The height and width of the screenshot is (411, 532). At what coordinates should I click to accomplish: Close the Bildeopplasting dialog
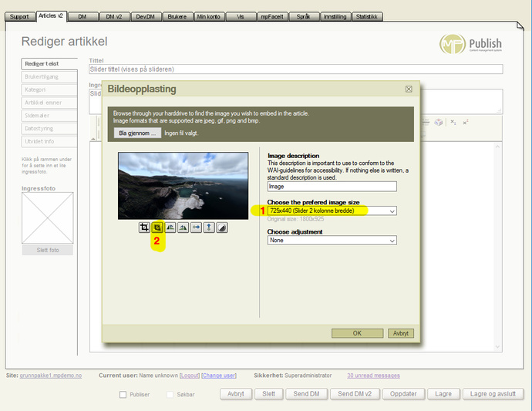pos(409,89)
